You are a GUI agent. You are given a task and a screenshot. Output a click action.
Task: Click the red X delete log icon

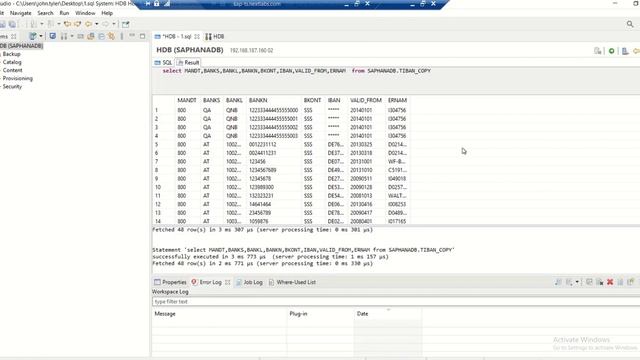click(610, 282)
